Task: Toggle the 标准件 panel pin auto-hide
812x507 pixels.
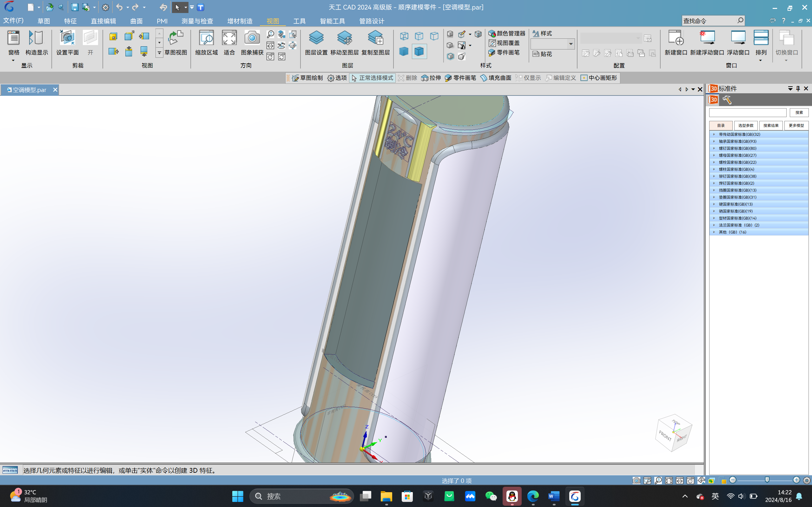Action: pos(798,89)
